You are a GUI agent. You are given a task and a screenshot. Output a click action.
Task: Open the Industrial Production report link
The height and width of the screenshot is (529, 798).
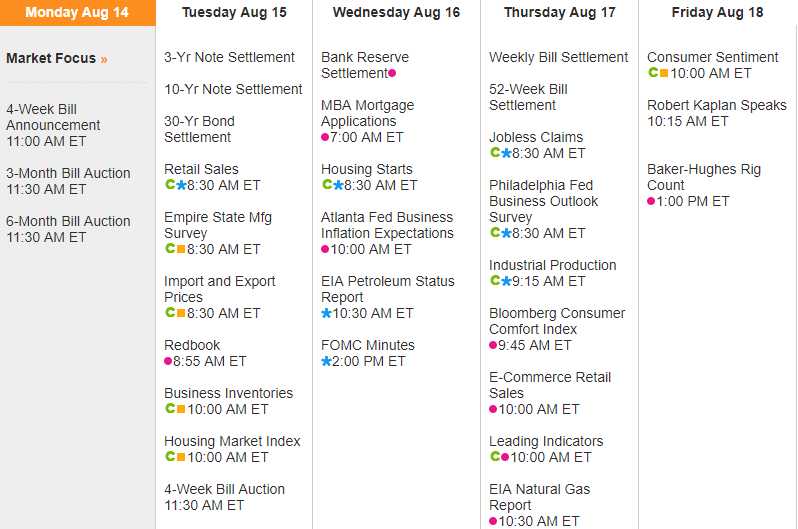click(x=552, y=265)
